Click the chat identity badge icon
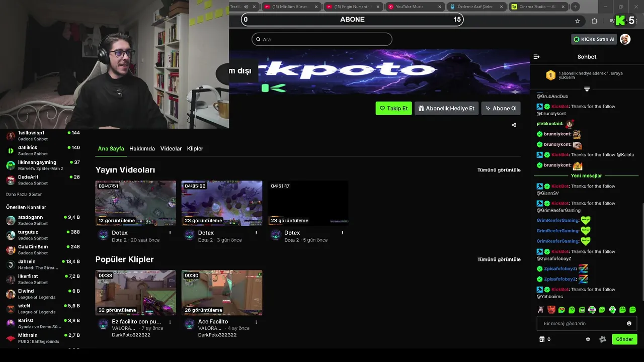The height and width of the screenshot is (362, 644). (x=603, y=339)
